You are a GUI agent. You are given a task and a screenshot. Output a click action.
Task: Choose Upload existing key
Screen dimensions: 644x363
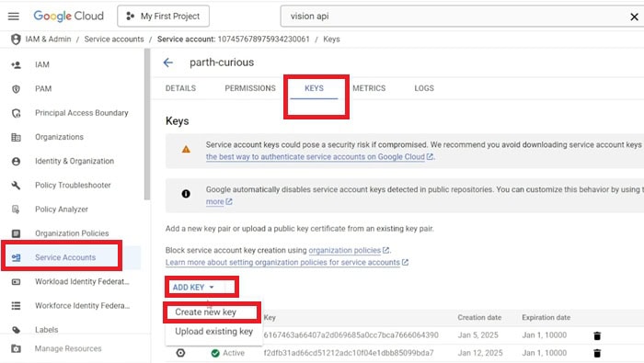coord(214,332)
